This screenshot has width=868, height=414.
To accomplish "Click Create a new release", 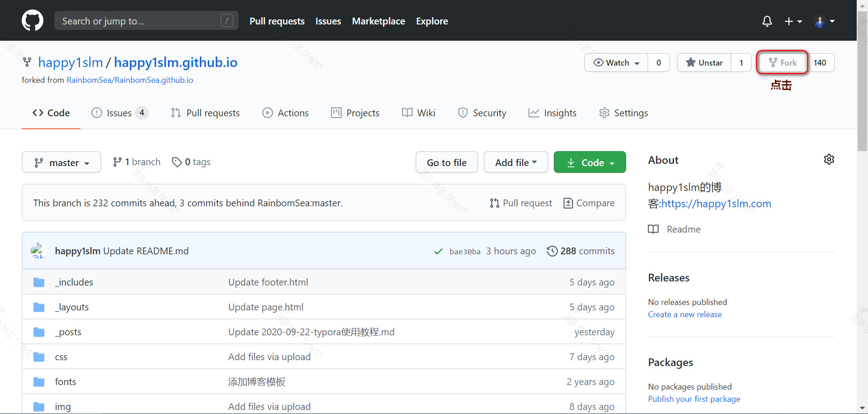I will (685, 314).
